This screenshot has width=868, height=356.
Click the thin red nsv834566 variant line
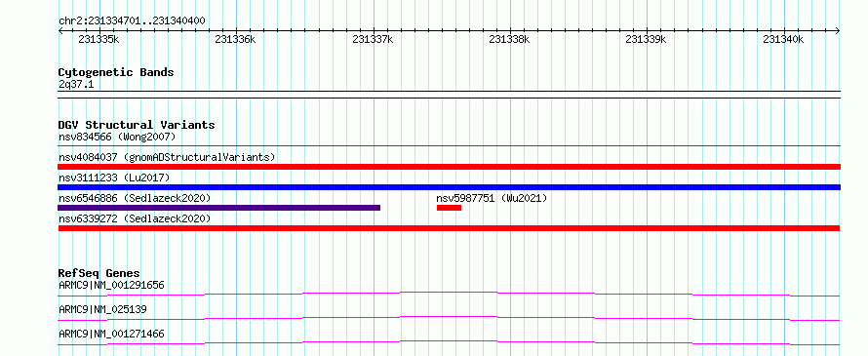pos(449,146)
